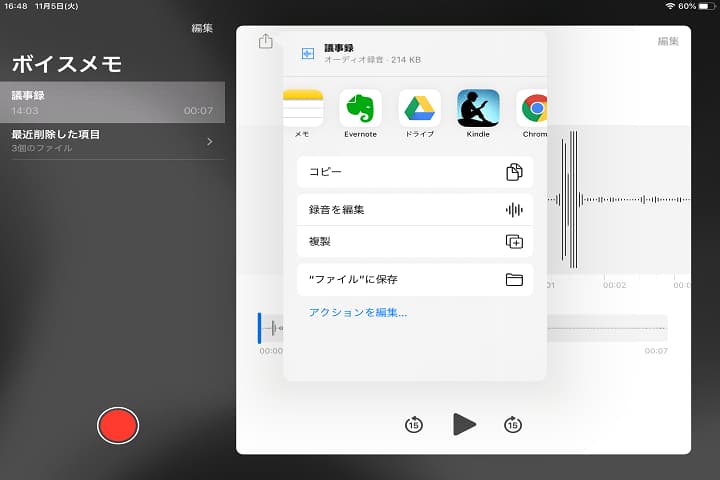Image resolution: width=720 pixels, height=480 pixels.
Task: Open アクションを編集… link
Action: (358, 313)
